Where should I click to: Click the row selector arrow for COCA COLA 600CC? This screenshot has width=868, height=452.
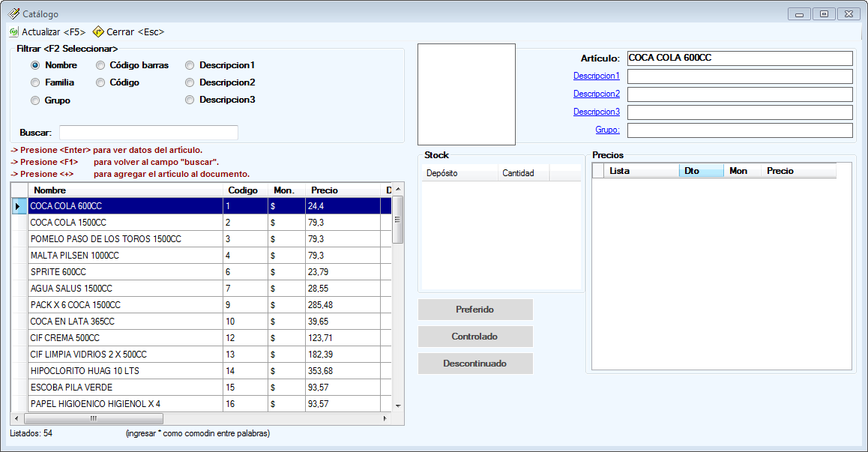coord(19,206)
